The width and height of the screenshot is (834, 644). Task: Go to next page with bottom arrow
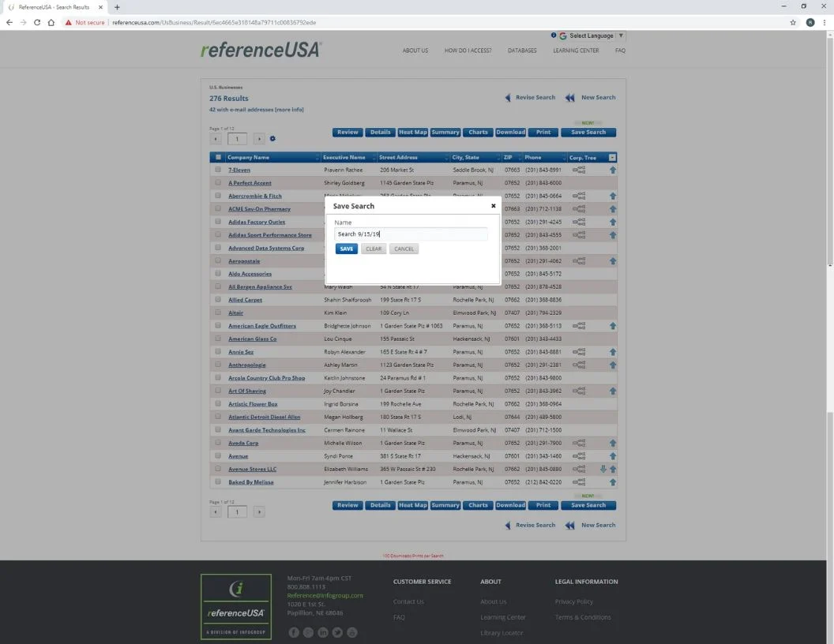tap(259, 512)
